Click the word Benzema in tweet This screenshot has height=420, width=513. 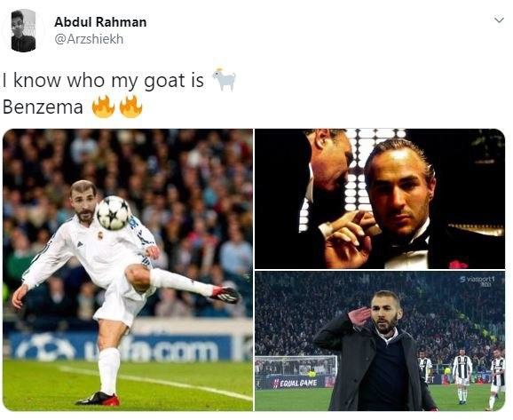pyautogui.click(x=43, y=107)
